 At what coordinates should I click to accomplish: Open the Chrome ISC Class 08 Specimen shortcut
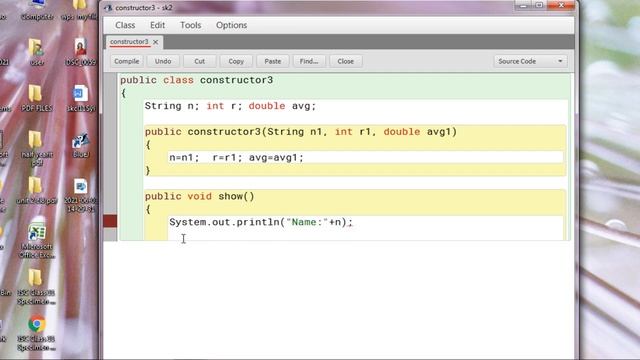[x=37, y=333]
